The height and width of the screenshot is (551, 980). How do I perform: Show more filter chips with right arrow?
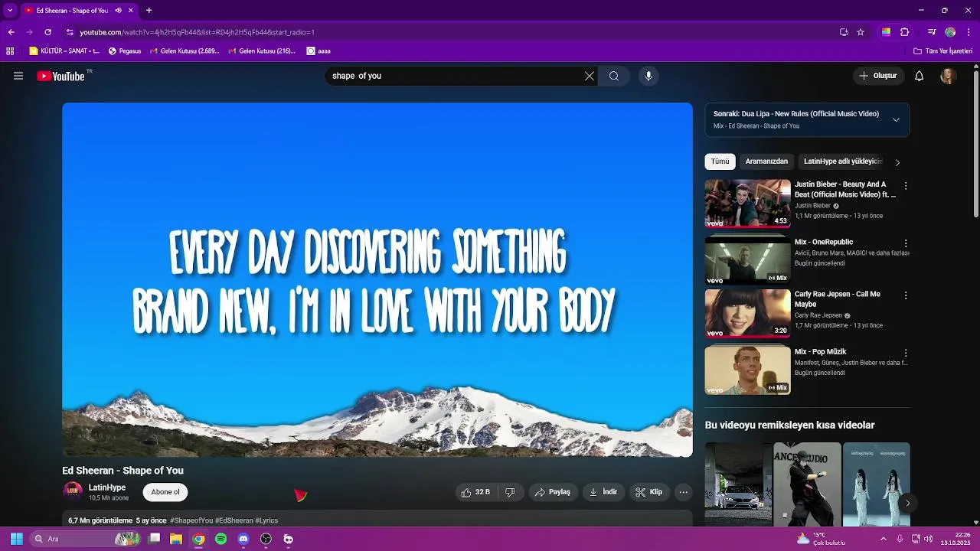tap(898, 162)
